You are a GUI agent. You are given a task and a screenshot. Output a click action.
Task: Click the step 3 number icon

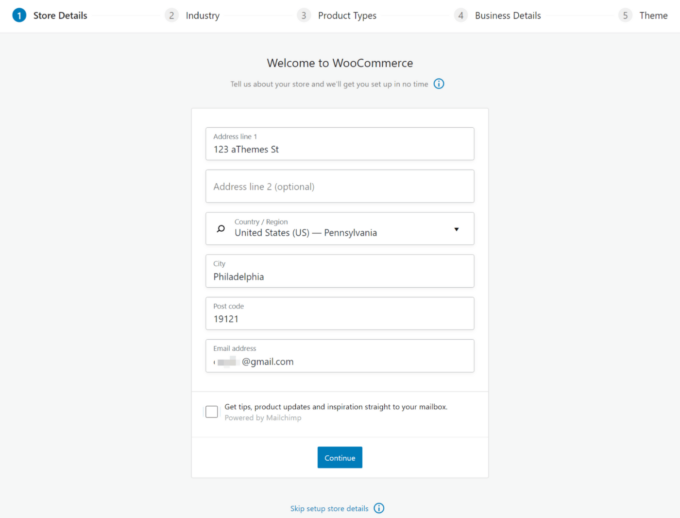[x=304, y=16]
